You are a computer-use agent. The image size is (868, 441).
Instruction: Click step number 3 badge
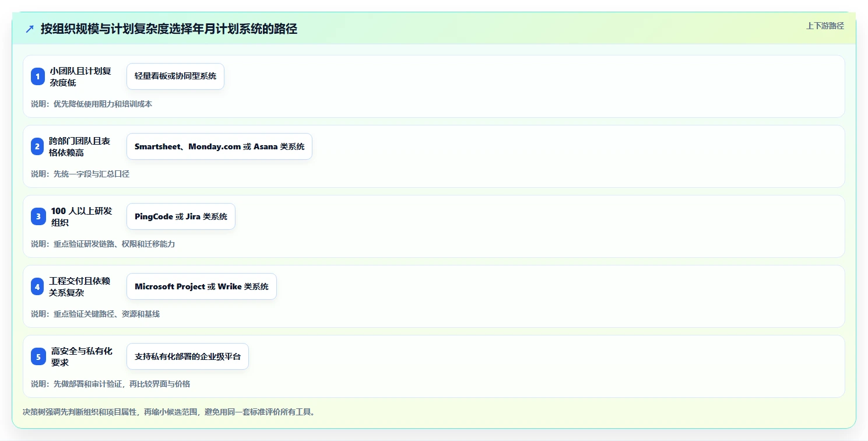click(38, 216)
